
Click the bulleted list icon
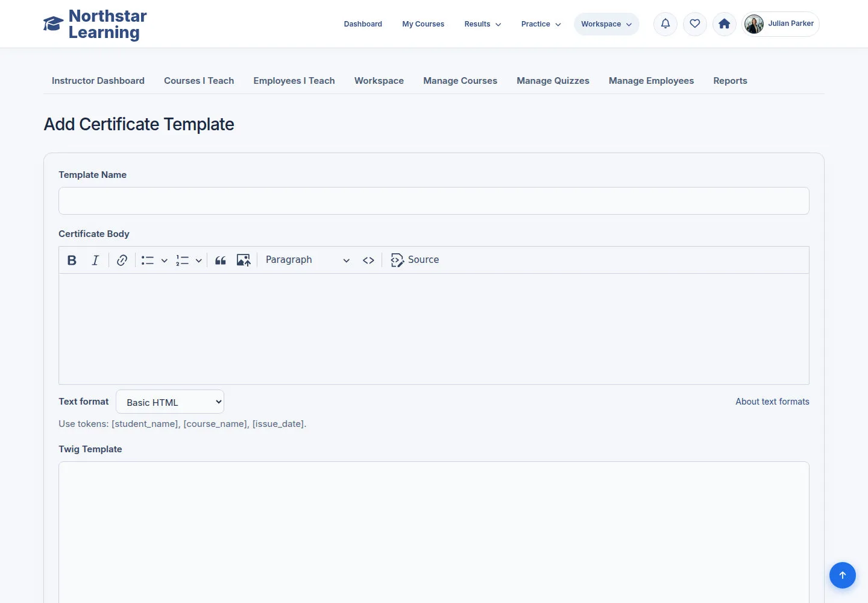coord(148,260)
